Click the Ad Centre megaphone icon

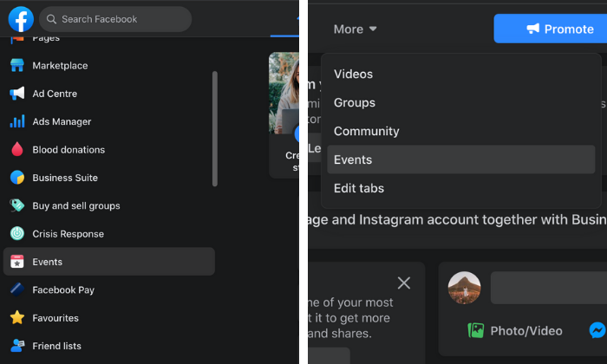pyautogui.click(x=17, y=94)
